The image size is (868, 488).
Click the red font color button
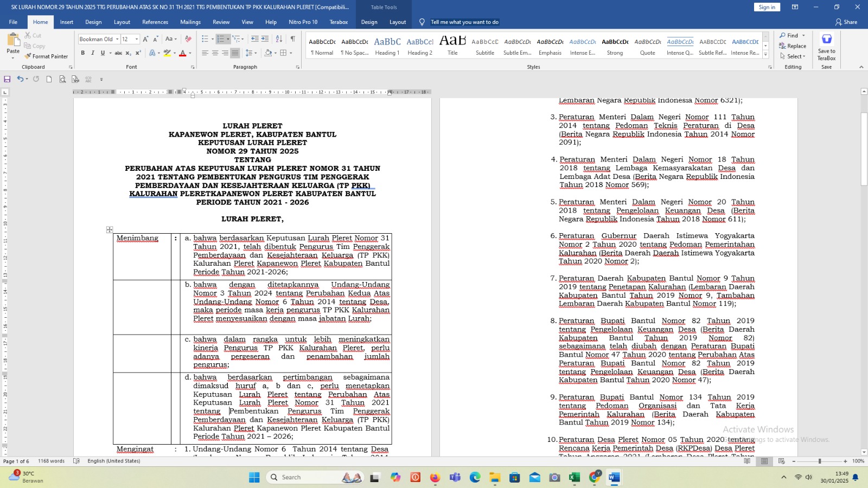pyautogui.click(x=183, y=53)
